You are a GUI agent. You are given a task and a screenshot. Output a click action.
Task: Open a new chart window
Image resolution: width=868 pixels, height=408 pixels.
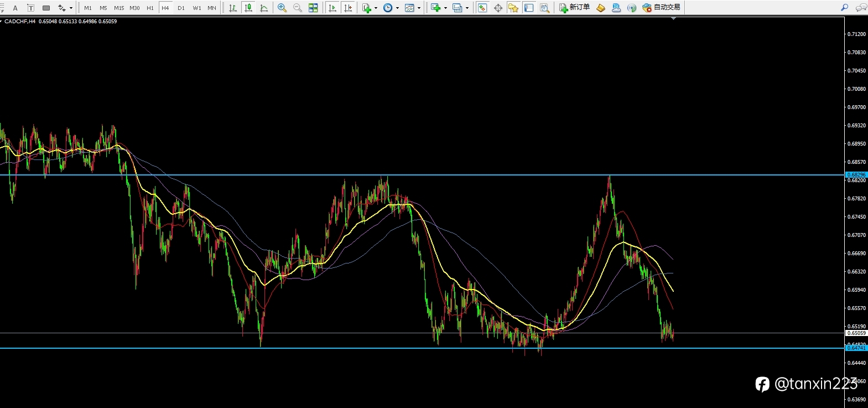(x=436, y=8)
